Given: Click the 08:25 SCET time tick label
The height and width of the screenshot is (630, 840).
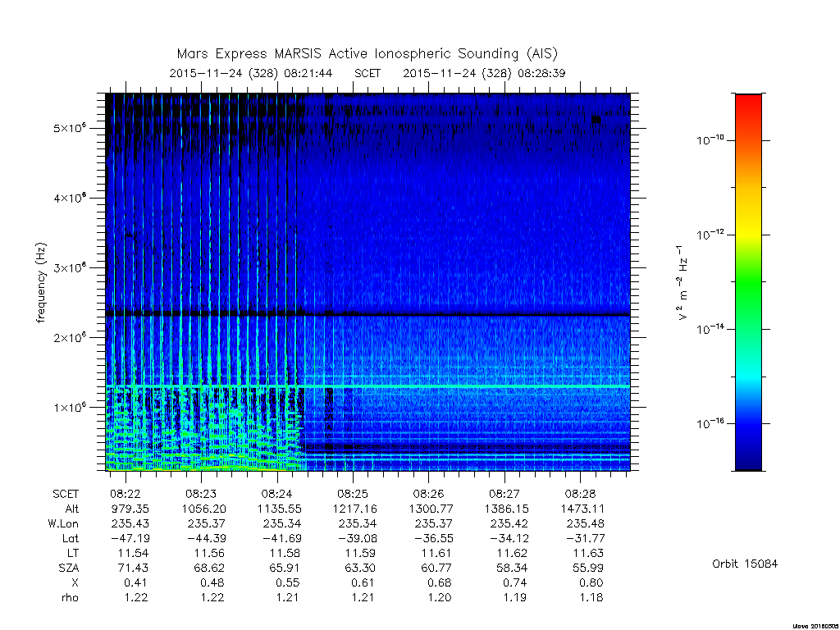Looking at the screenshot, I should click(x=353, y=493).
